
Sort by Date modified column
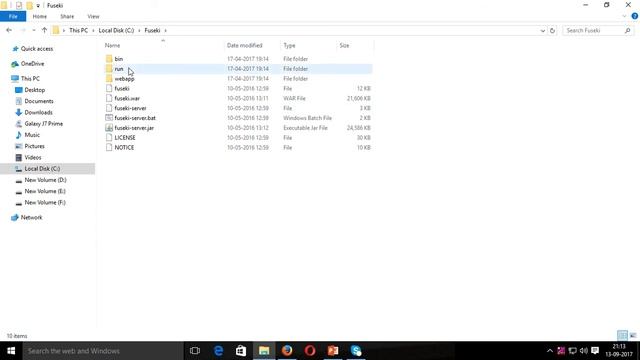pyautogui.click(x=244, y=45)
